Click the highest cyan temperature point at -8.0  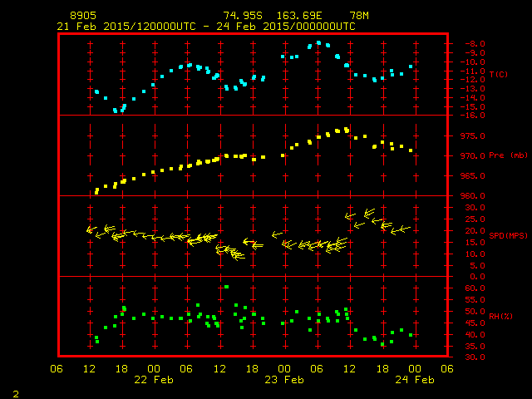(x=318, y=43)
